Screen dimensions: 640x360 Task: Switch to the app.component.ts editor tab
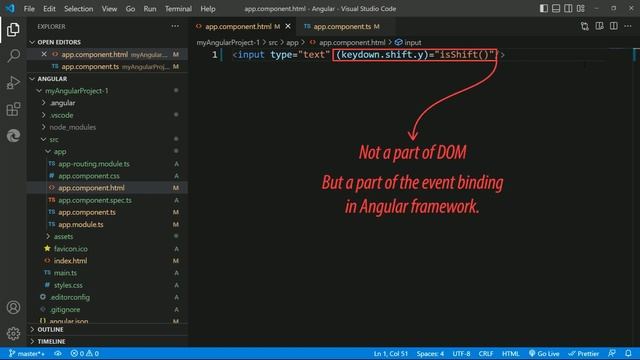(346, 27)
